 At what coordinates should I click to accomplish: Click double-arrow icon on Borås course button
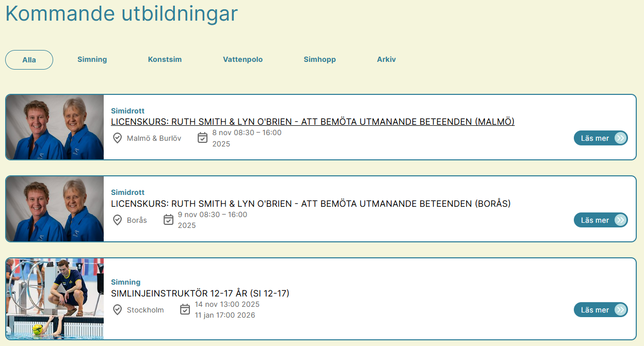click(620, 220)
